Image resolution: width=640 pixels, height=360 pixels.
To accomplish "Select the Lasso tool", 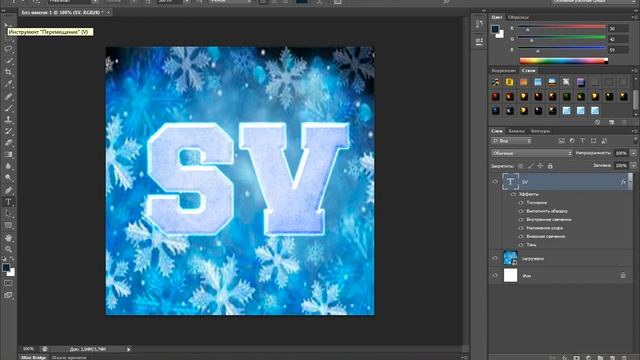I will coord(8,49).
